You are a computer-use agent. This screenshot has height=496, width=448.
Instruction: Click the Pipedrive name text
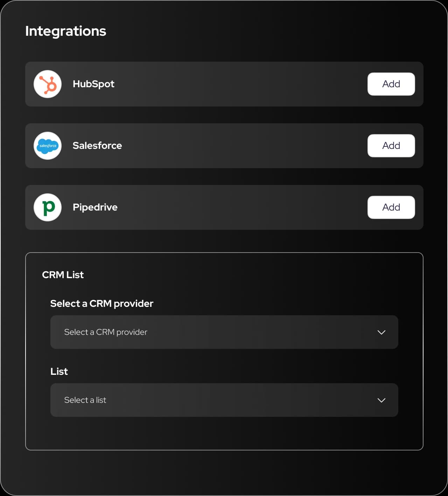pos(95,207)
